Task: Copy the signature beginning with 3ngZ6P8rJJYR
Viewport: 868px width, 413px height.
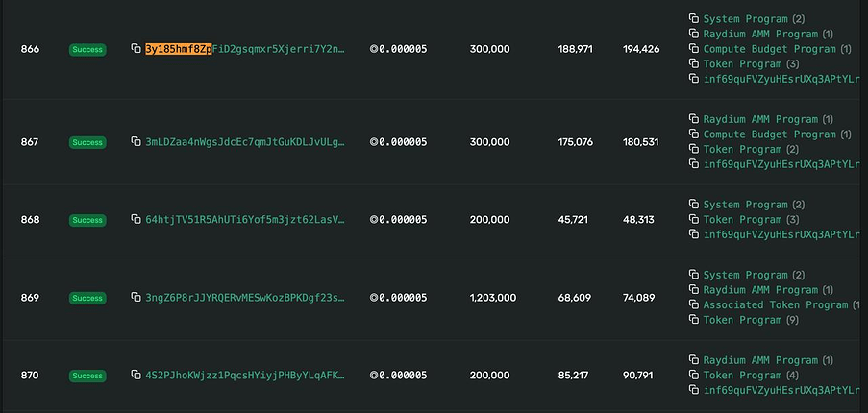Action: (136, 298)
